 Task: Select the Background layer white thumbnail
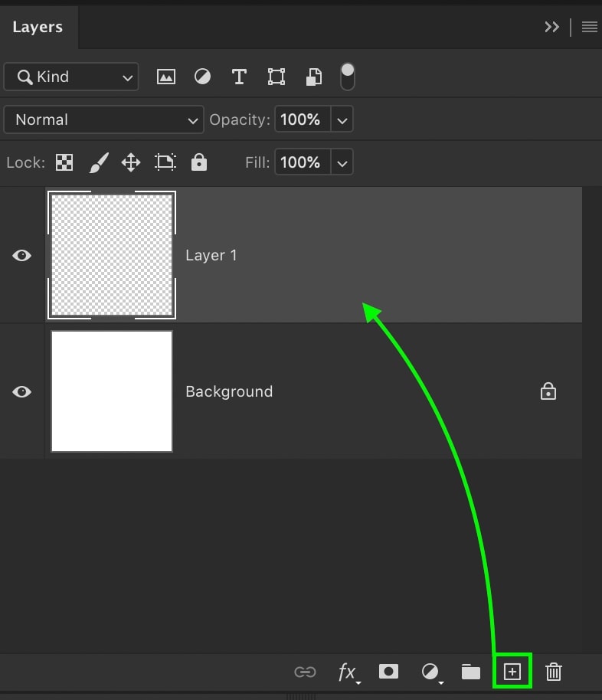pos(112,391)
